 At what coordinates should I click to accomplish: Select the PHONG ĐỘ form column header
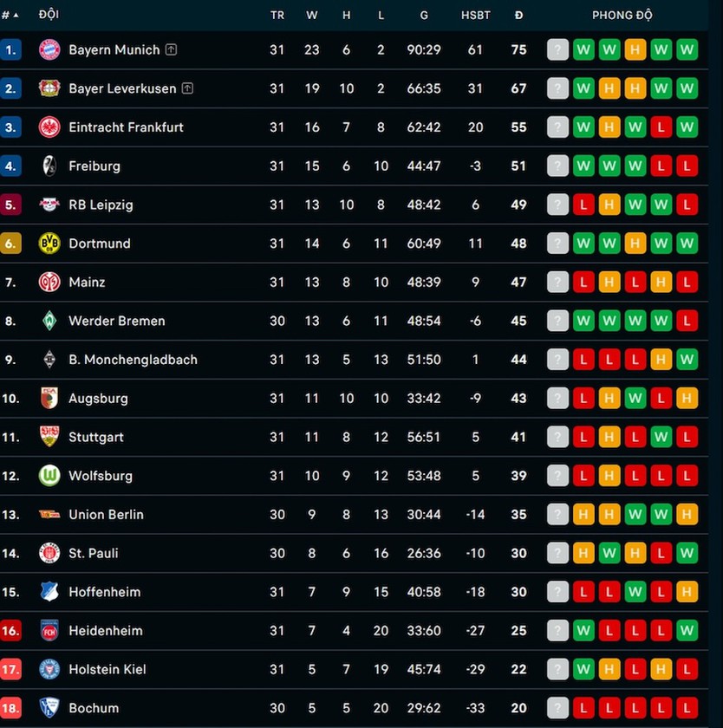point(622,16)
